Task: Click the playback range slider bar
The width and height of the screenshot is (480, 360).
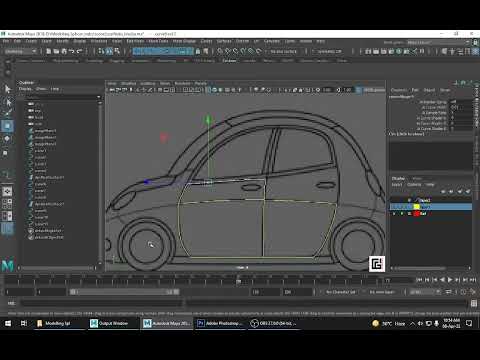Action: tap(125, 292)
